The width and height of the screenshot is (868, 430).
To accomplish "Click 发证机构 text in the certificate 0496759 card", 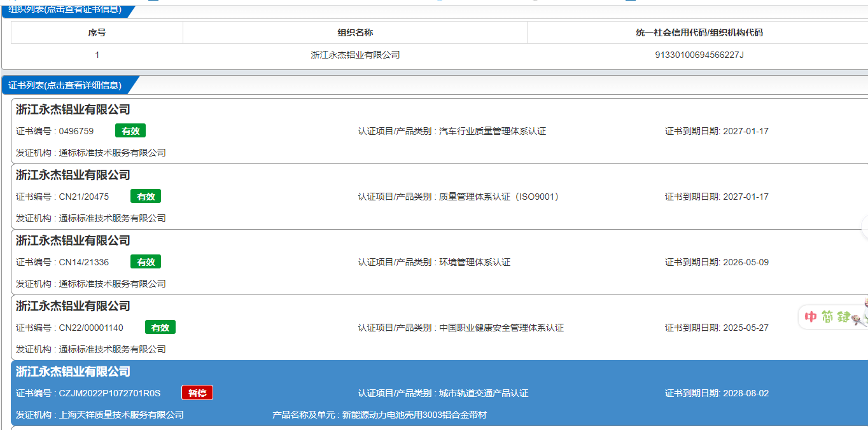I will (x=91, y=153).
